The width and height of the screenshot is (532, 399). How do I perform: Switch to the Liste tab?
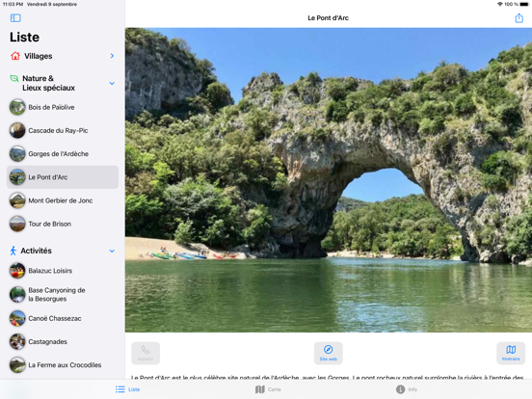pos(127,389)
